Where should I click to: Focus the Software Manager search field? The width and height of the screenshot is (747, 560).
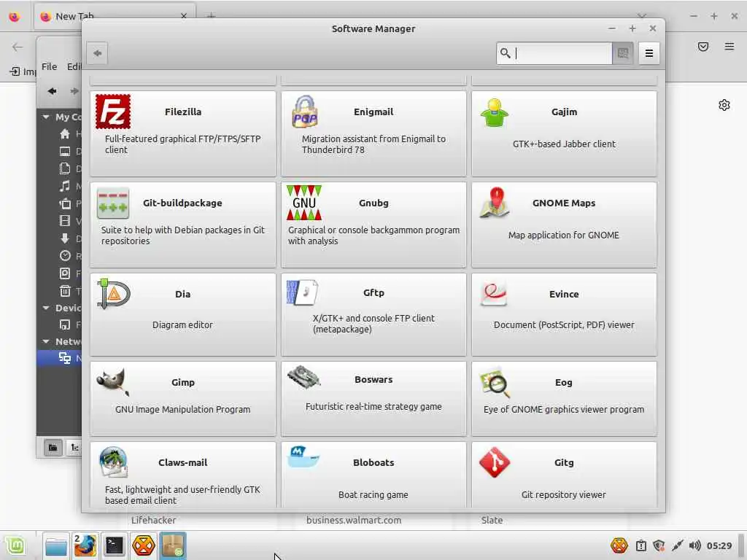tap(554, 52)
